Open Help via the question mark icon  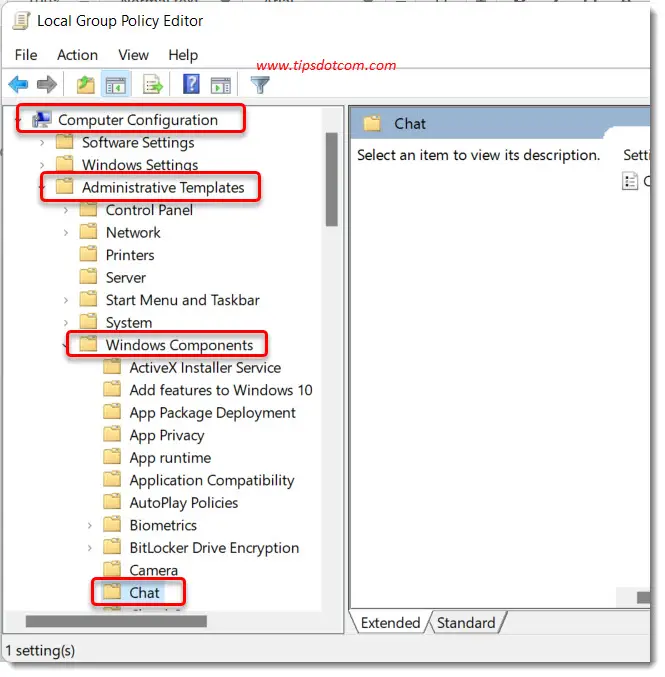(x=191, y=85)
